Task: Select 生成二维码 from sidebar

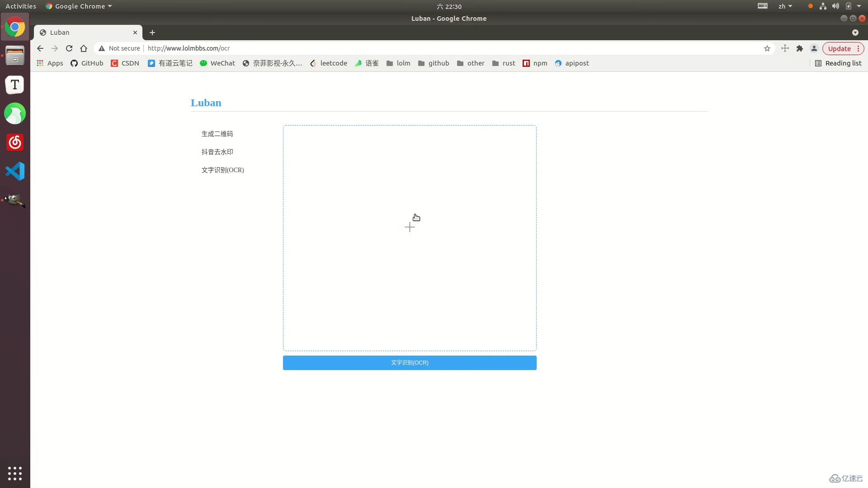Action: (x=217, y=133)
